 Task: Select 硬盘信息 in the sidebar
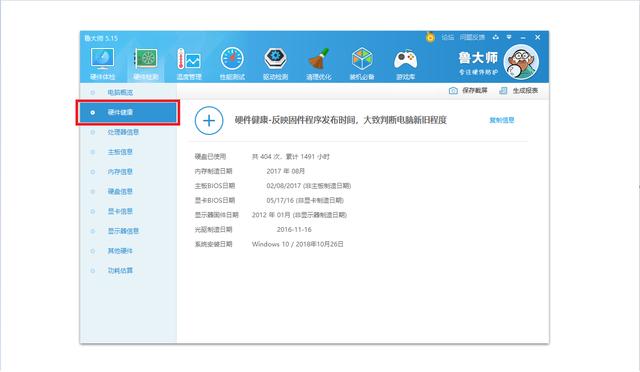[128, 192]
